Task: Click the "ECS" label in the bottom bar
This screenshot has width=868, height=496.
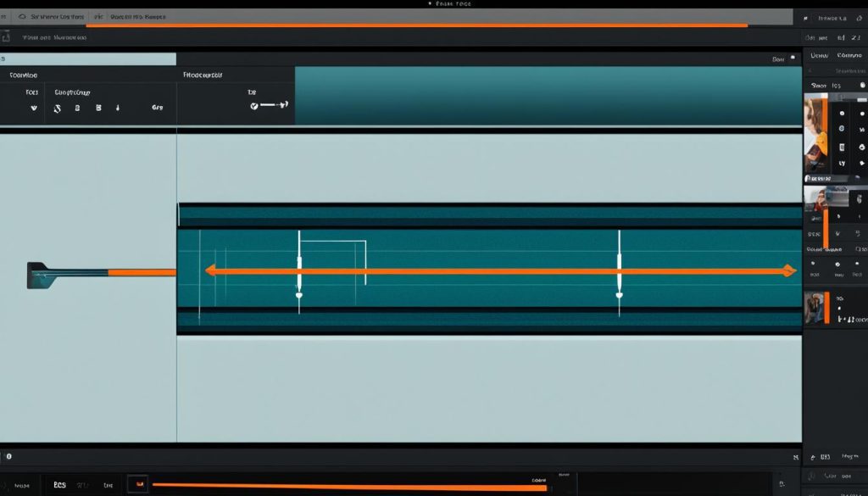Action: (60, 485)
